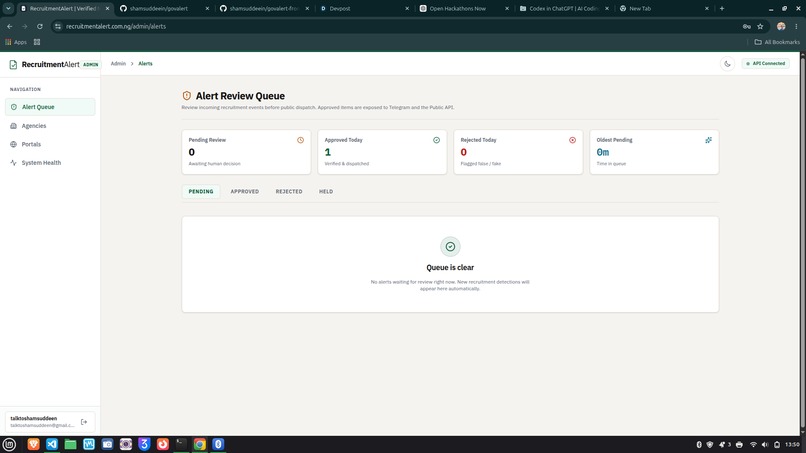Launch Brave browser from the taskbar

[33, 444]
